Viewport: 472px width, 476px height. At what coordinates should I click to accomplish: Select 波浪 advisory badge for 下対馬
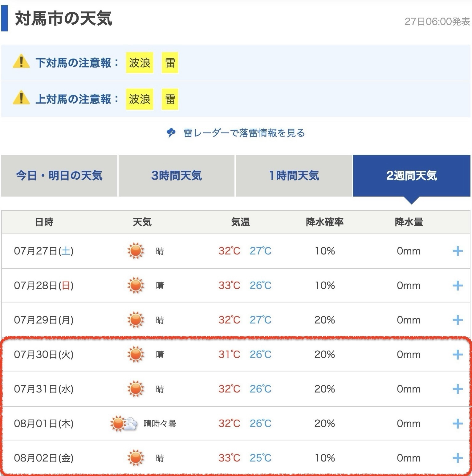click(140, 63)
